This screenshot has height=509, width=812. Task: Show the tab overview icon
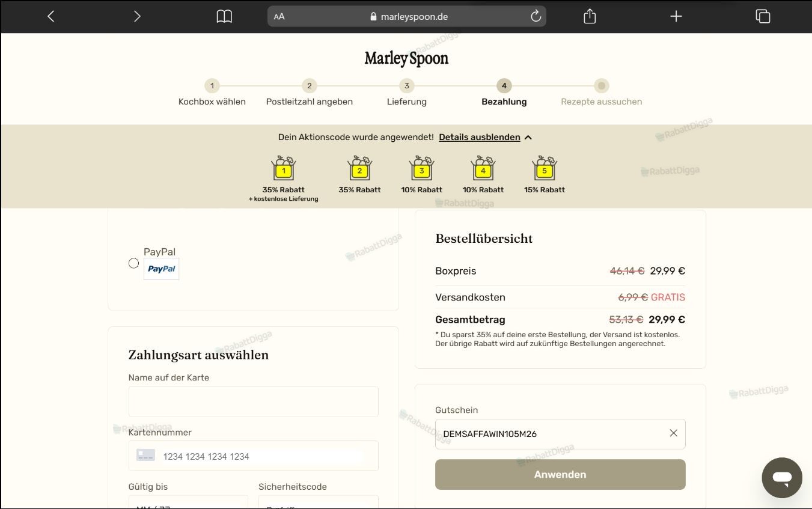[x=763, y=16]
